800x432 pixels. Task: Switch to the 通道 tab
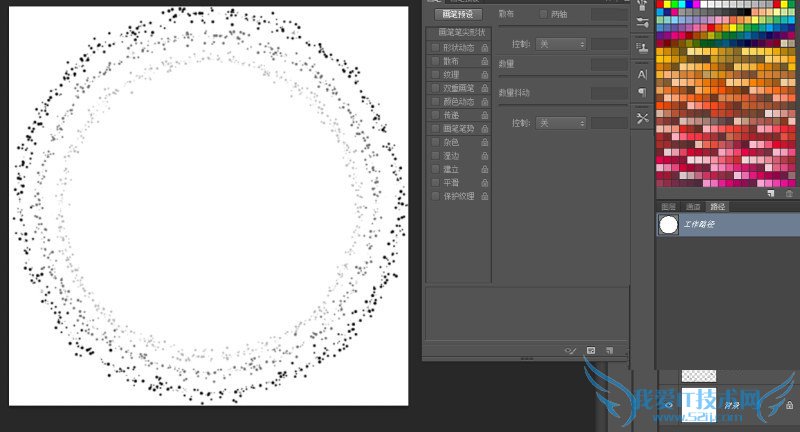pos(693,207)
